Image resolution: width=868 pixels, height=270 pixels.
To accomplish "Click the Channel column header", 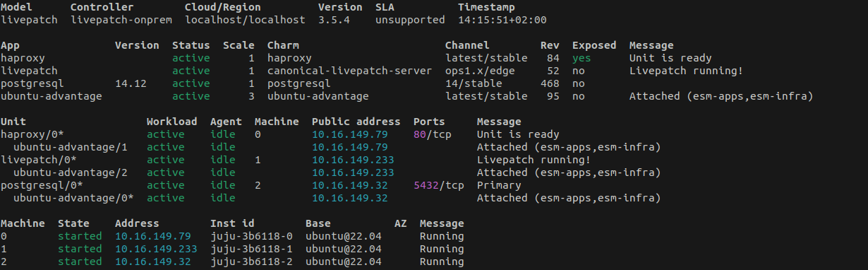I will [x=467, y=45].
